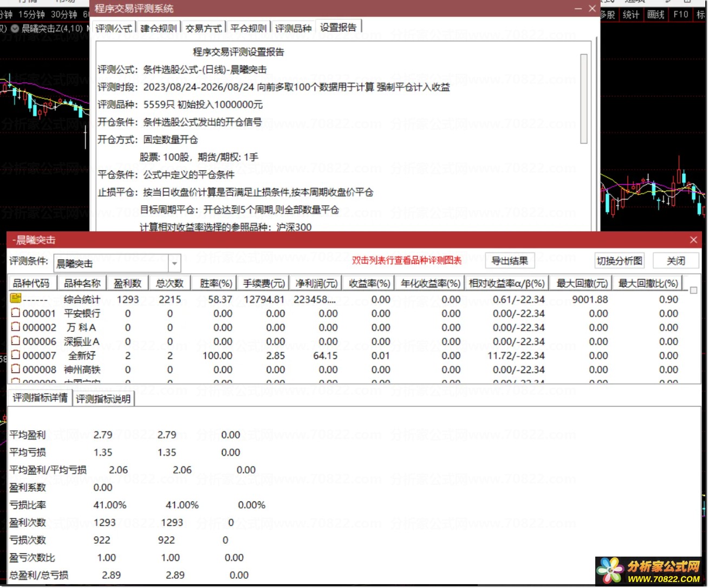Click the settings report vertical scrollbar
The width and height of the screenshot is (709, 588).
pyautogui.click(x=583, y=99)
